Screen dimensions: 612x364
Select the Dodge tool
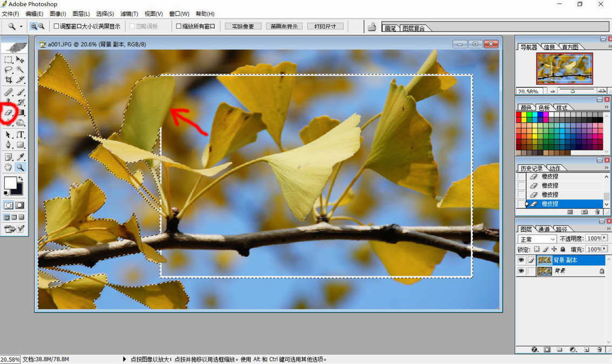21,122
